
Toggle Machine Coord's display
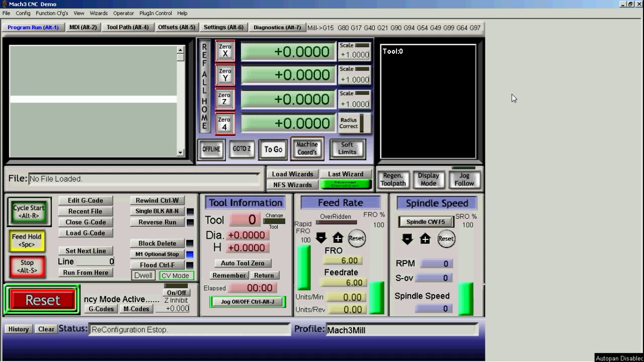point(307,149)
